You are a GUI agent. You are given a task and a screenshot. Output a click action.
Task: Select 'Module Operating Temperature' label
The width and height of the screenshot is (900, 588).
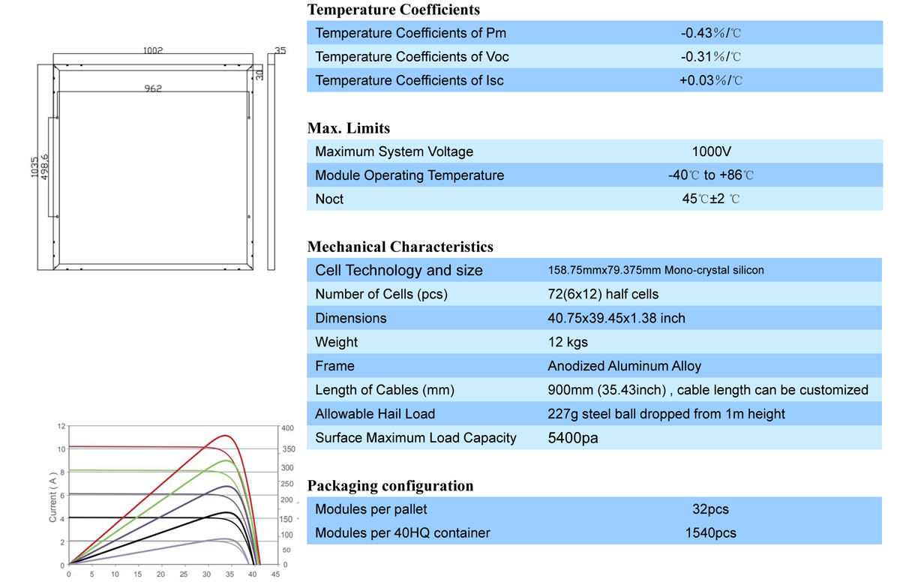[x=409, y=175]
